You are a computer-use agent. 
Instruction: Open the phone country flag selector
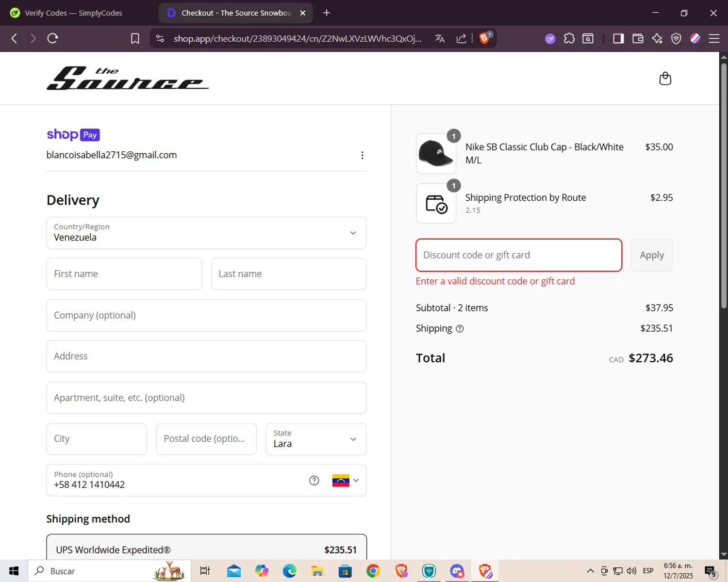pos(346,481)
